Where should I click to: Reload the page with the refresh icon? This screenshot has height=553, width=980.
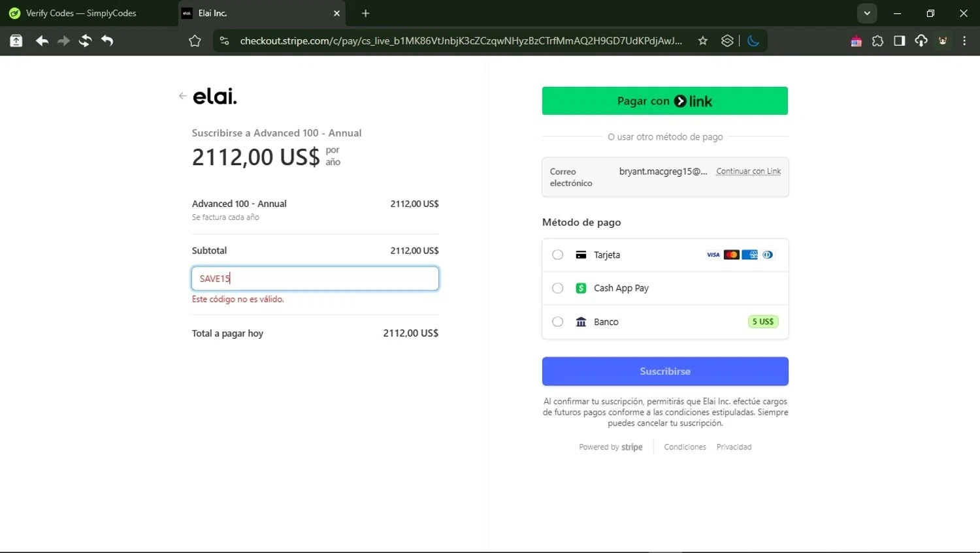[x=85, y=41]
